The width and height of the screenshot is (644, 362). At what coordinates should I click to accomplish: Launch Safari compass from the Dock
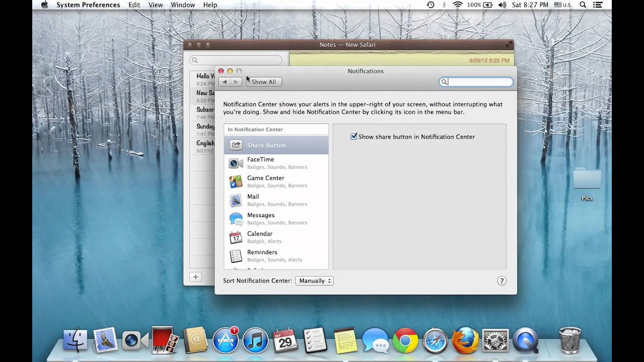point(435,340)
